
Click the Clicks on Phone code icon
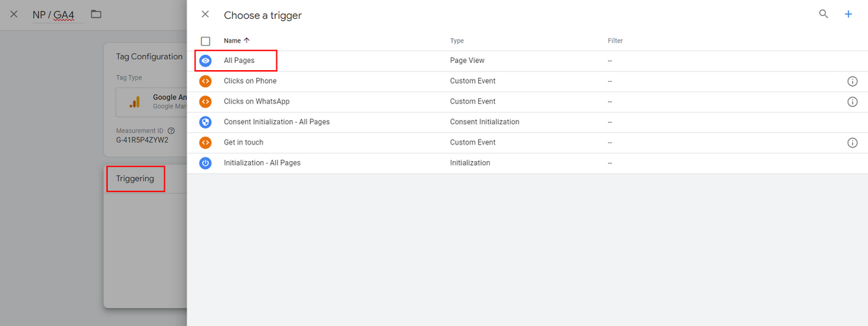(205, 82)
